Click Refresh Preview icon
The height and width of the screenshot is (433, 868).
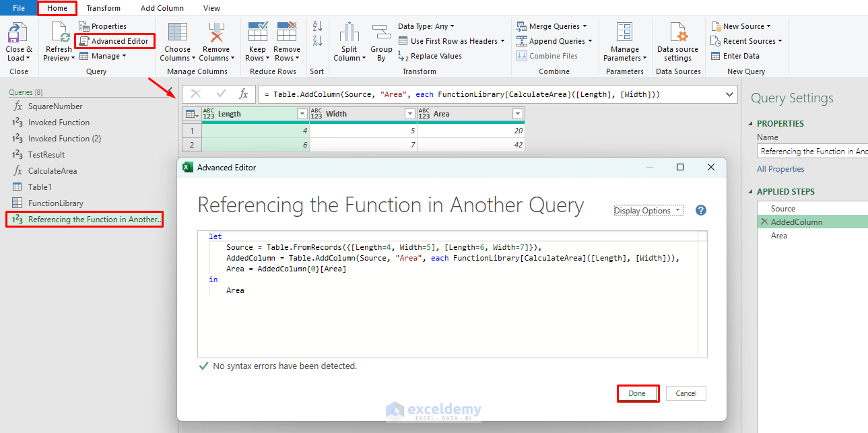(61, 33)
